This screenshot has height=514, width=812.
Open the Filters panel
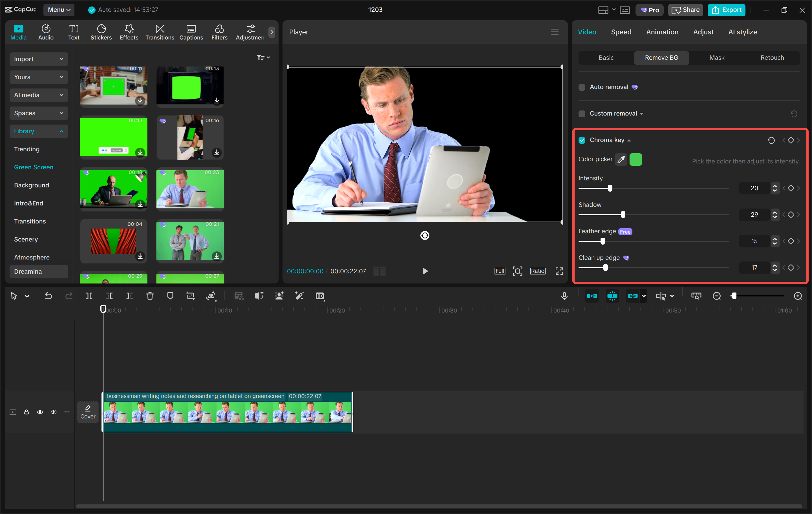[219, 32]
